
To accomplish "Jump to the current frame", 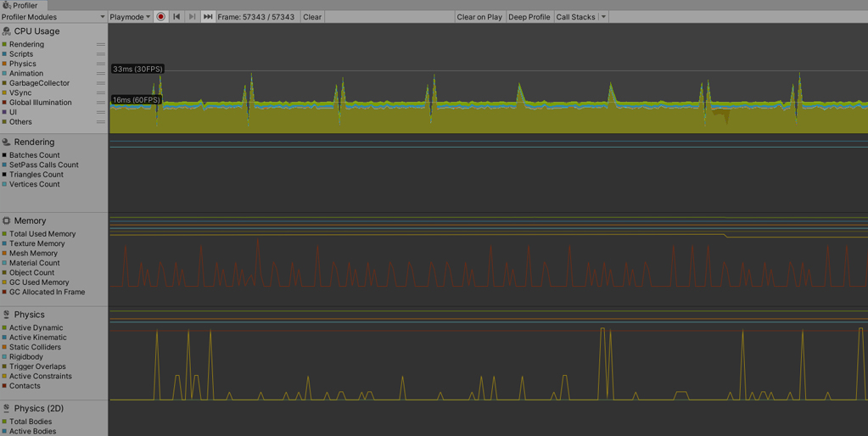I will pos(208,17).
